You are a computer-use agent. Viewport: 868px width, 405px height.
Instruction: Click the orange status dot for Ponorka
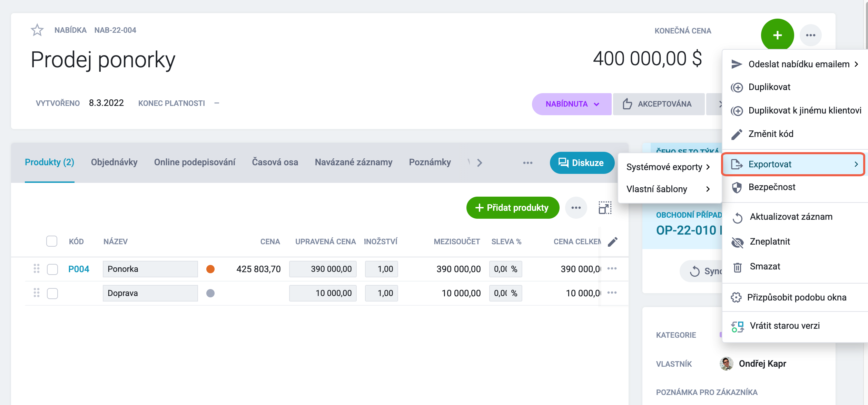tap(210, 269)
